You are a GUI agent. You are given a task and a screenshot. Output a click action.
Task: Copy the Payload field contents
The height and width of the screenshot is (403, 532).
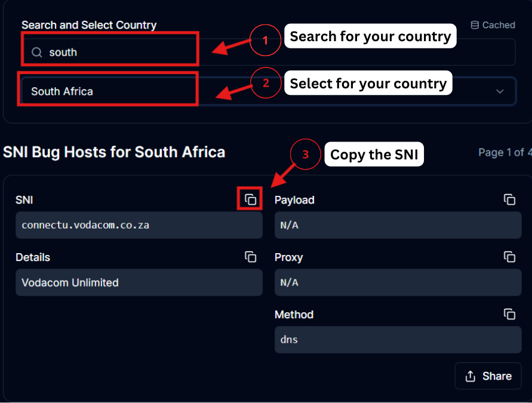[x=509, y=199]
